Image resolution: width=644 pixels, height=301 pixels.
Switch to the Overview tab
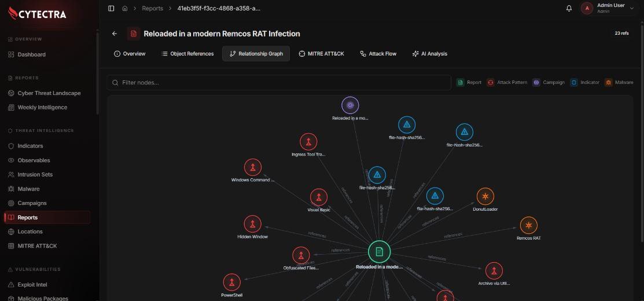coord(130,54)
